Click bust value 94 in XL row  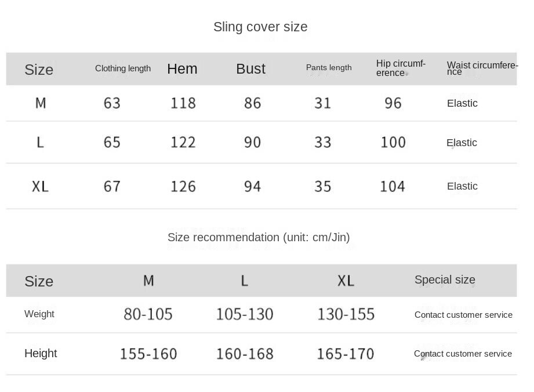pos(252,186)
